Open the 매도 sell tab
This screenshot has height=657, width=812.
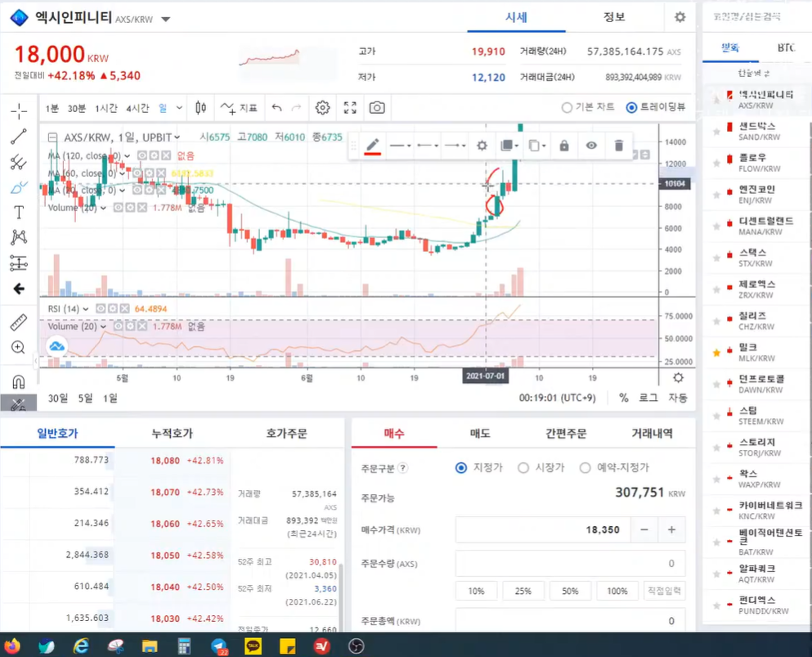479,433
